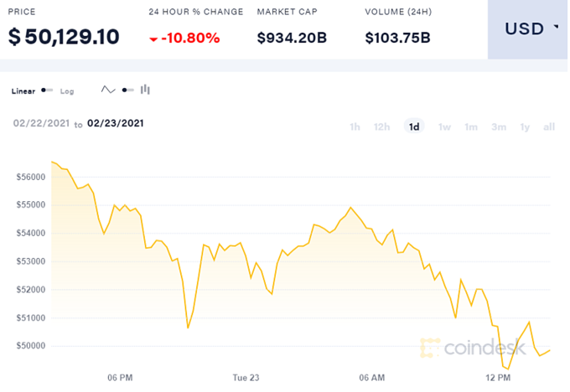Select the line chart icon
The height and width of the screenshot is (392, 570).
(108, 90)
